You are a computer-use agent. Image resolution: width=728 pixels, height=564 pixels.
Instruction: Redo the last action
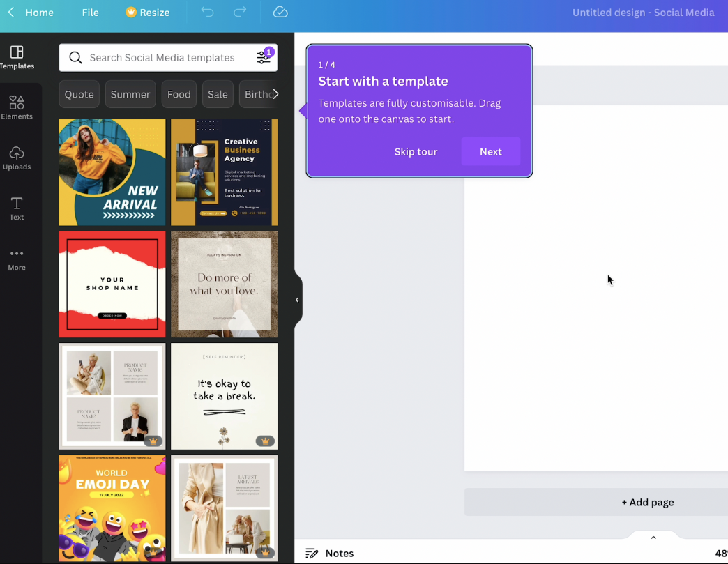[x=239, y=12]
